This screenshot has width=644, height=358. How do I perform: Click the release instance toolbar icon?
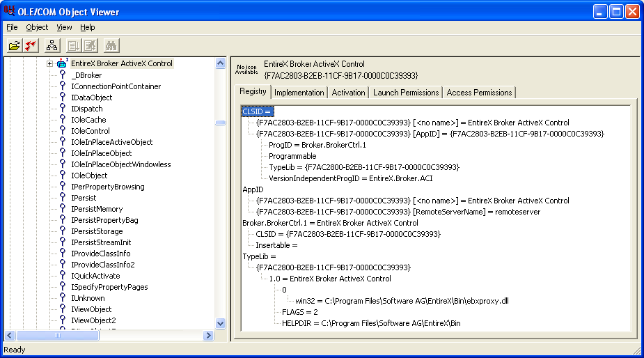click(x=90, y=46)
